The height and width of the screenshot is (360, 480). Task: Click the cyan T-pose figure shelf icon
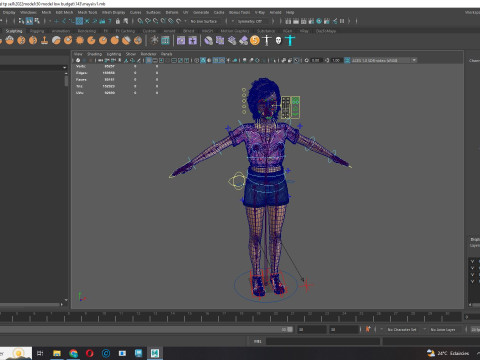[290, 41]
